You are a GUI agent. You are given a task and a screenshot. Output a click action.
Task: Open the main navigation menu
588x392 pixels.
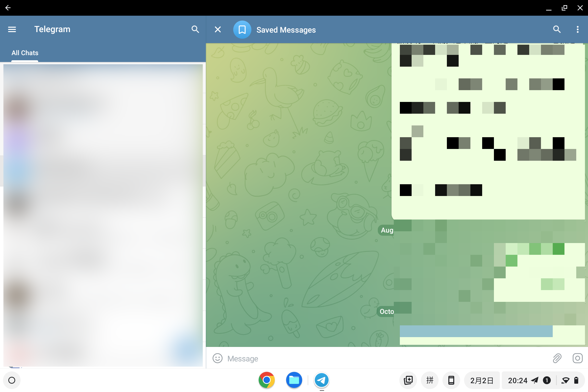[x=12, y=29]
